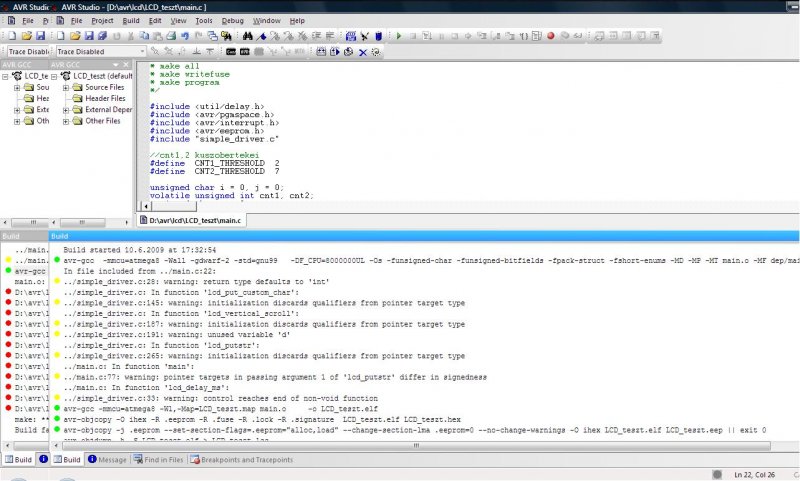The width and height of the screenshot is (800, 481).
Task: Open the Debug menu
Action: [x=232, y=20]
